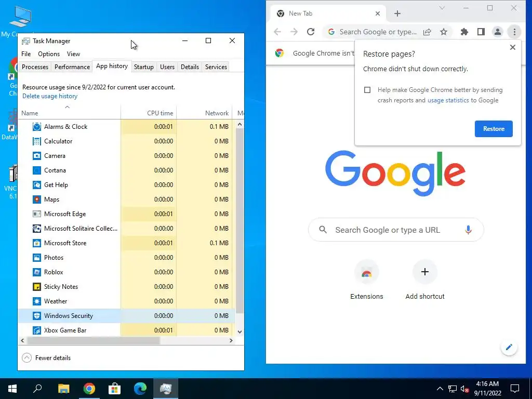Click the Sticky Notes app icon
Screen dimensions: 532x399
pos(37,287)
